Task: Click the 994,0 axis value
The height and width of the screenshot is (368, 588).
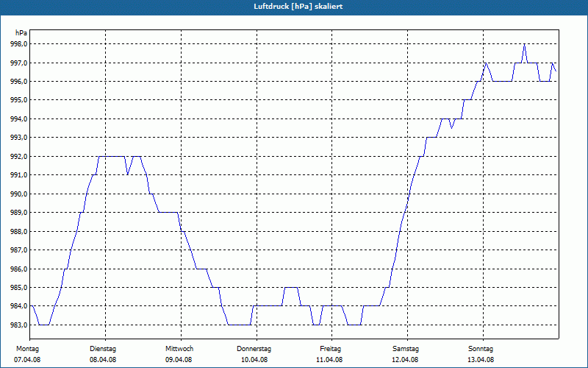Action: tap(18, 119)
